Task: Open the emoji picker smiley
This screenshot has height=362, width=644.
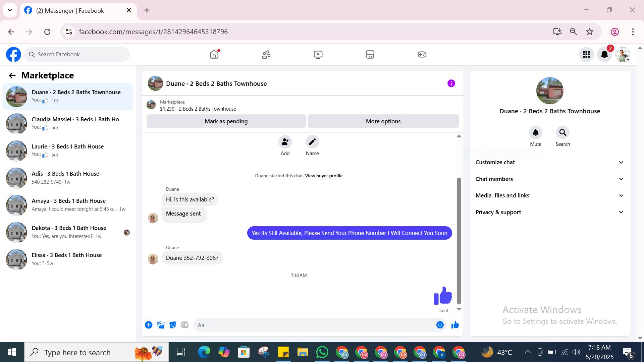Action: (440, 325)
